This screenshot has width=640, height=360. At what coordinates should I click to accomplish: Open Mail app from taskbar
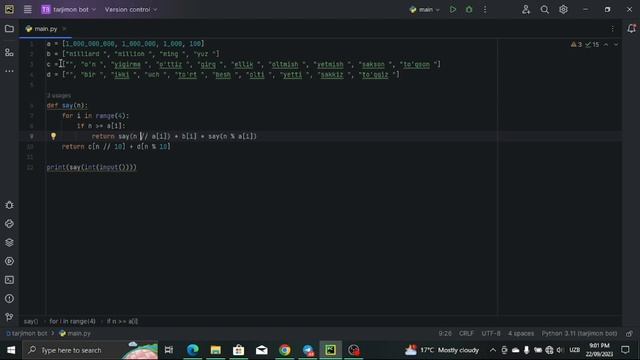click(x=262, y=350)
